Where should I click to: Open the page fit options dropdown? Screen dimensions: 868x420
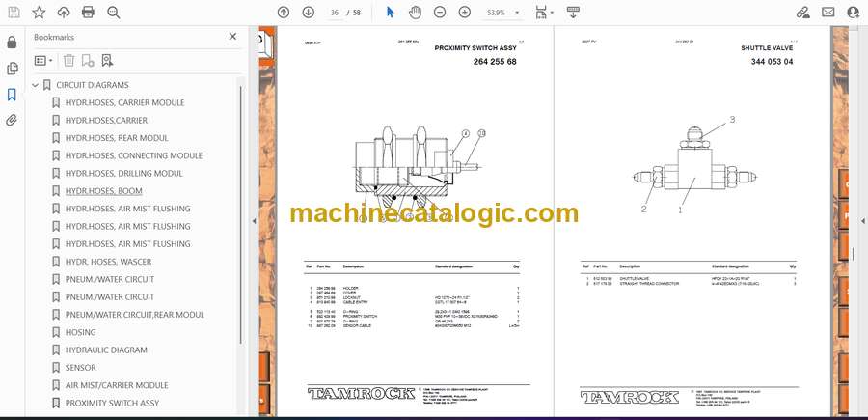545,13
